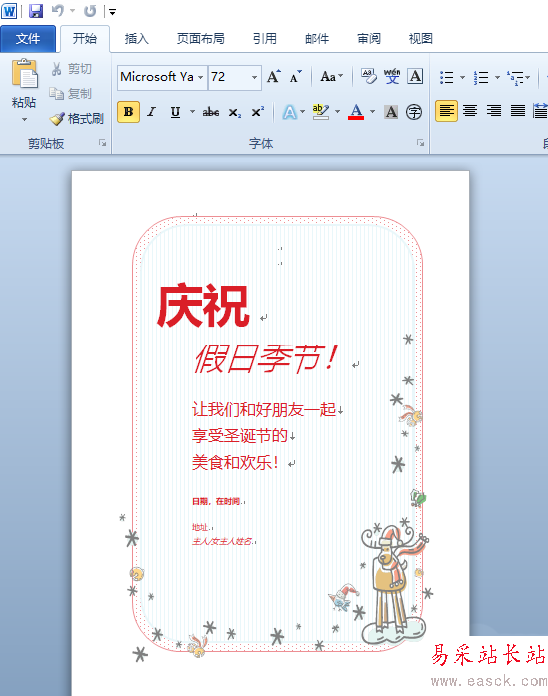The image size is (548, 696).
Task: Align text left
Action: click(x=446, y=111)
